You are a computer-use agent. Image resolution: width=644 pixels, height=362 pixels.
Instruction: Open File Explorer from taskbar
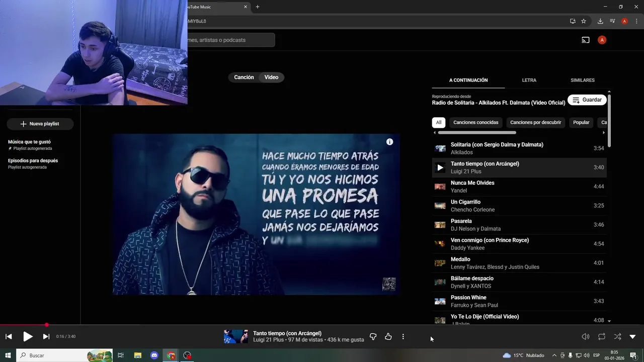(x=138, y=355)
